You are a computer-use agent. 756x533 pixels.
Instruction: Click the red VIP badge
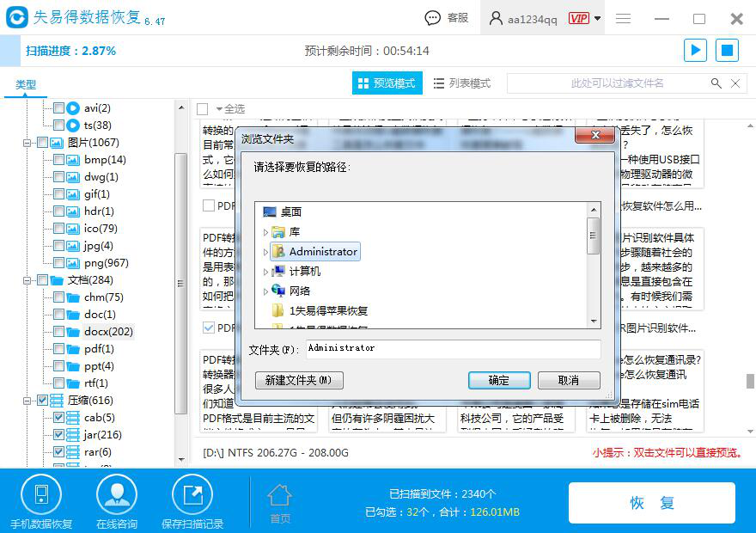tap(578, 18)
